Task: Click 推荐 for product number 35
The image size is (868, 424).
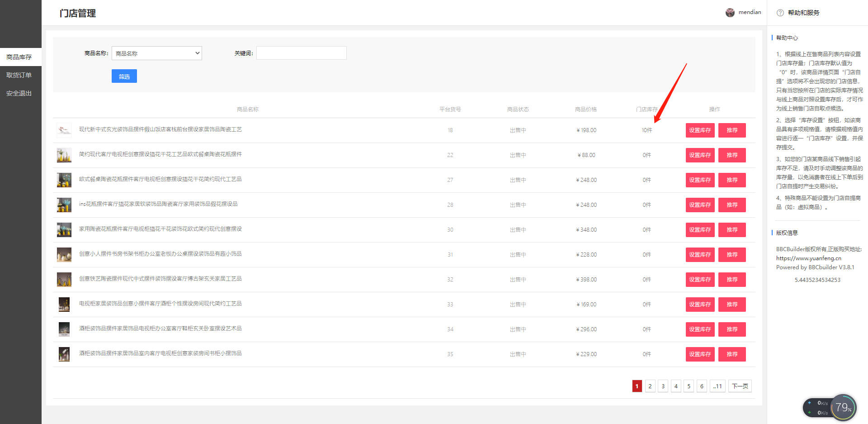Action: point(732,354)
